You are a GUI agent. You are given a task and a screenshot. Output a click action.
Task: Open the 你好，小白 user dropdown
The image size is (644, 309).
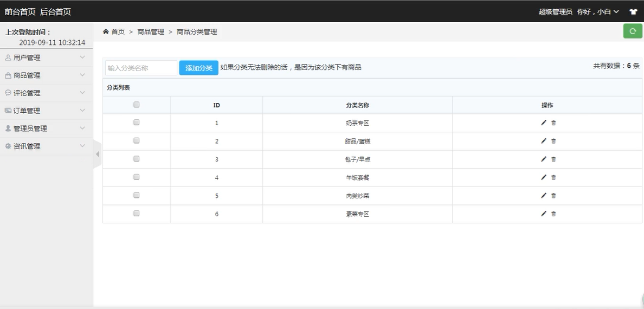[x=598, y=12]
